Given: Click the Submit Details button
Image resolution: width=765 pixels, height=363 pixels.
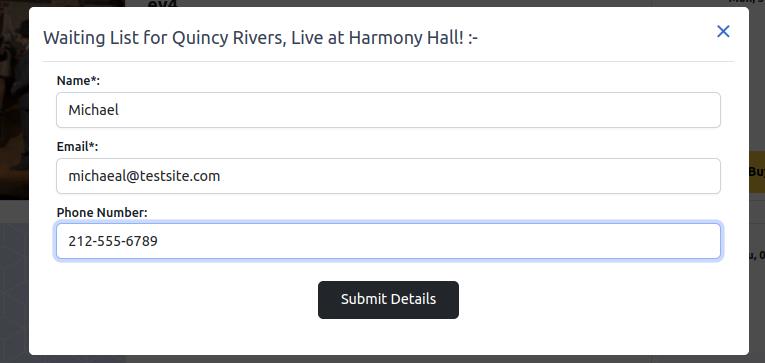Looking at the screenshot, I should [388, 300].
